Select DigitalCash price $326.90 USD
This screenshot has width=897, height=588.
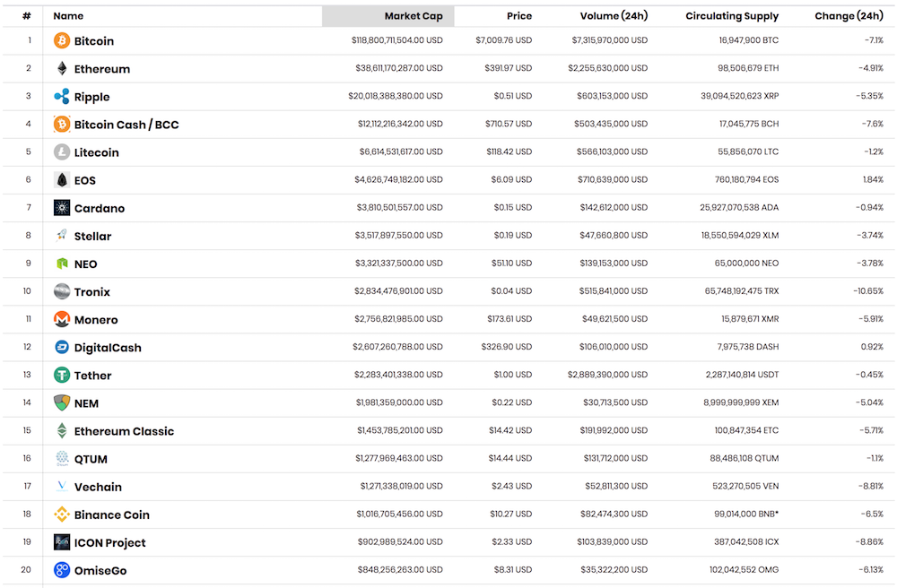506,347
